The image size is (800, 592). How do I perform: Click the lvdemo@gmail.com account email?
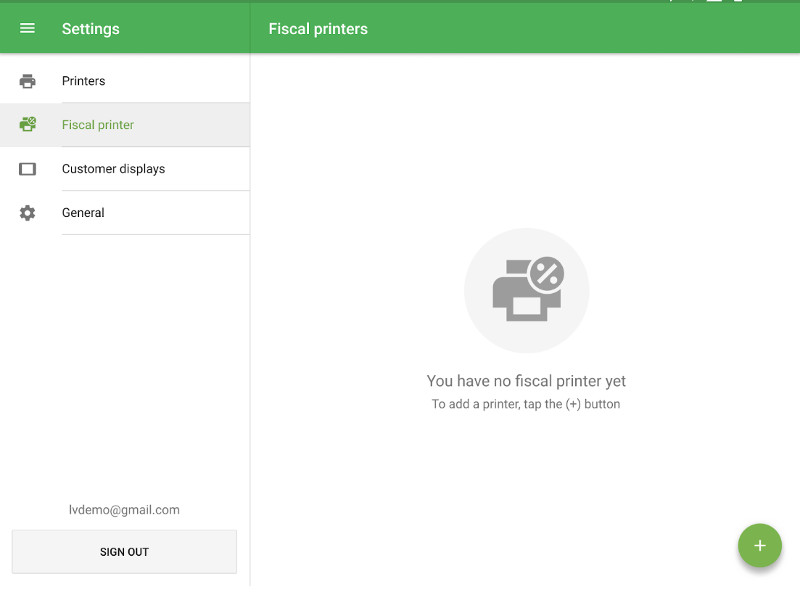click(x=124, y=510)
